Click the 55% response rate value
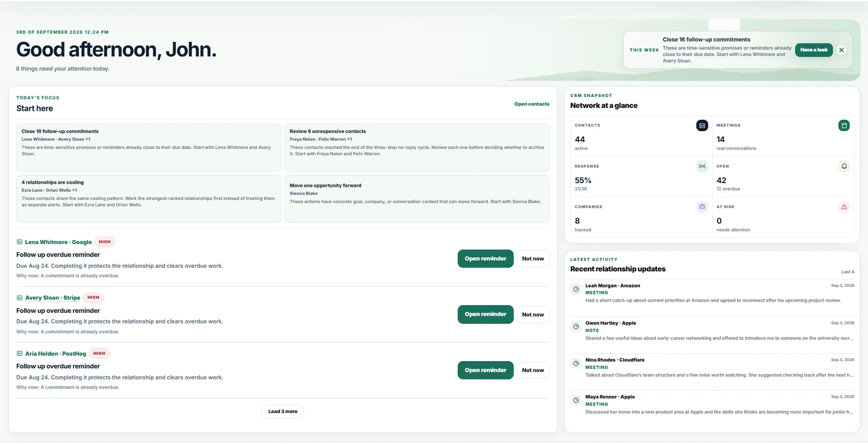868x444 pixels. pos(583,180)
